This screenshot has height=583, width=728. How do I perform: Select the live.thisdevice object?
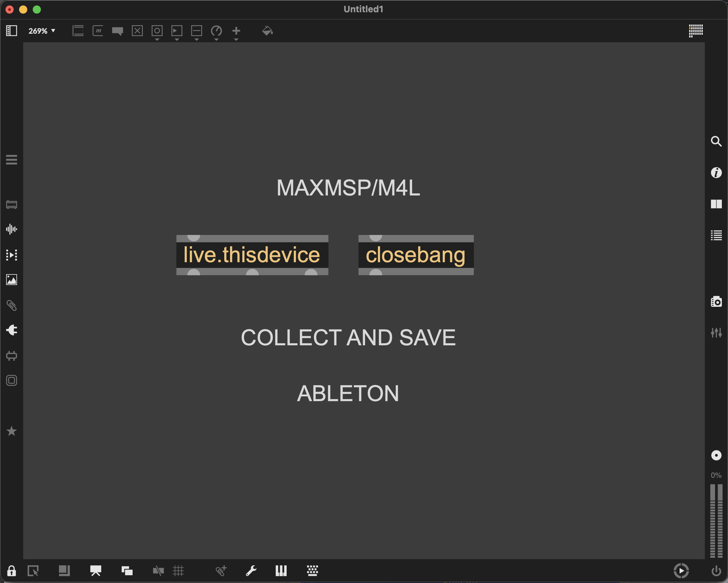[252, 255]
